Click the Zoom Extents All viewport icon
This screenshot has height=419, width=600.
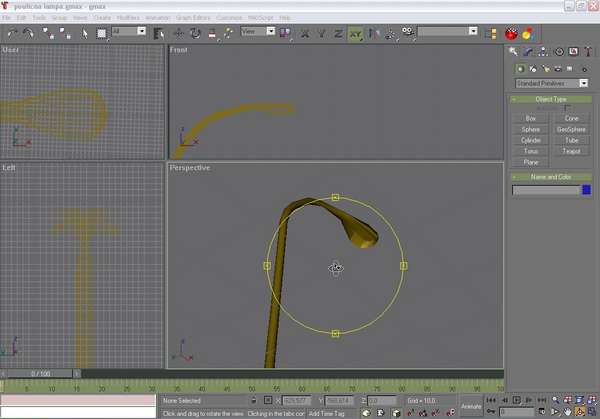click(592, 400)
